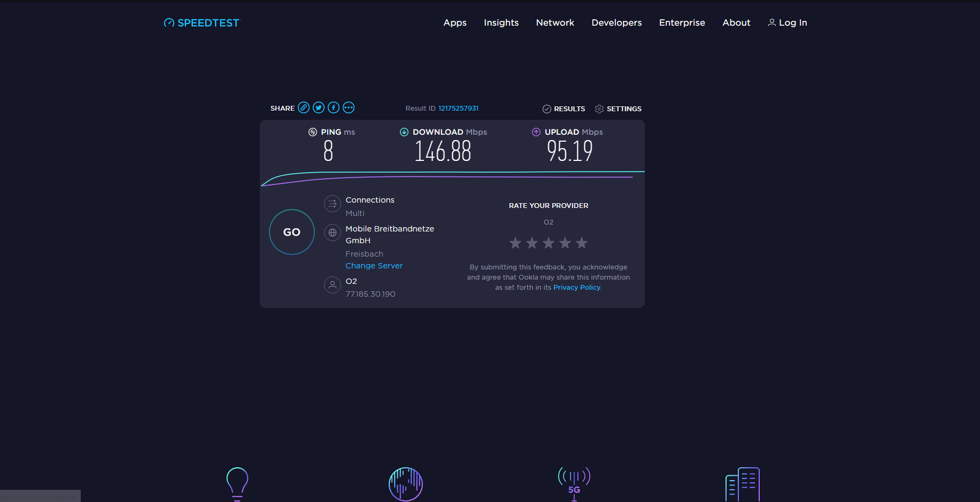Click the Settings gear icon
This screenshot has width=980, height=502.
[599, 109]
